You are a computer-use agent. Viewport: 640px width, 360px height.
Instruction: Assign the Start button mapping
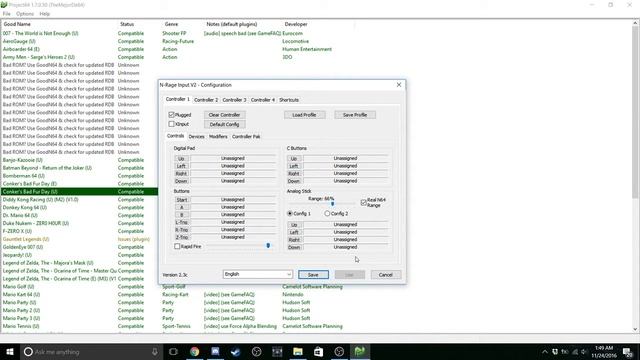click(x=182, y=200)
